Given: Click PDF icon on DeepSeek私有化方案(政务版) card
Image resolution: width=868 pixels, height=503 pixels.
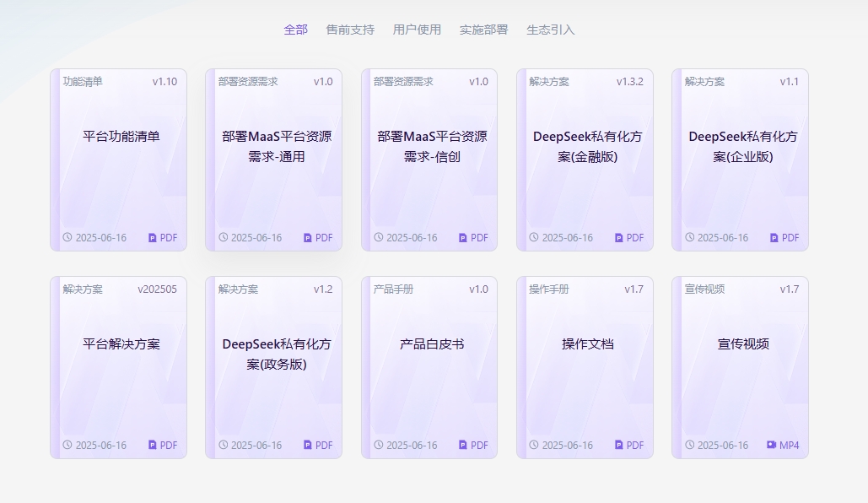Looking at the screenshot, I should click(x=308, y=445).
